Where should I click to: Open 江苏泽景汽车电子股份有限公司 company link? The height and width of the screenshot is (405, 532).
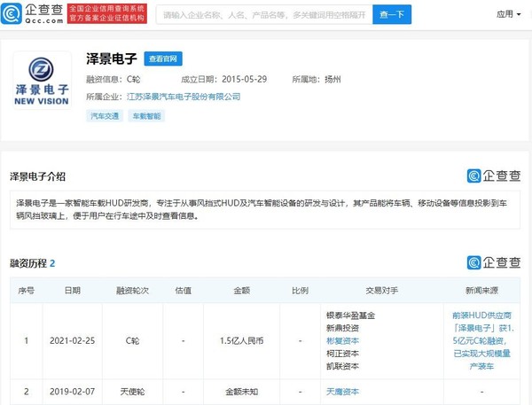184,97
